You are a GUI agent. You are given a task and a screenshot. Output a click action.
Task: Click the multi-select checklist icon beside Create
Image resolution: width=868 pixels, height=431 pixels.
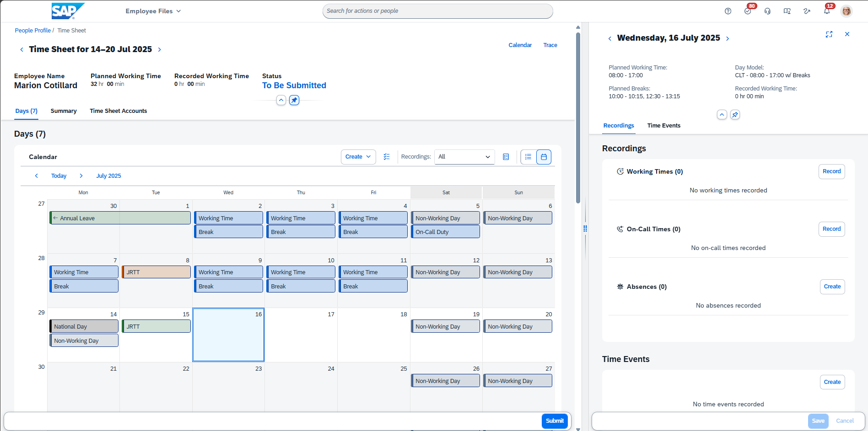387,157
